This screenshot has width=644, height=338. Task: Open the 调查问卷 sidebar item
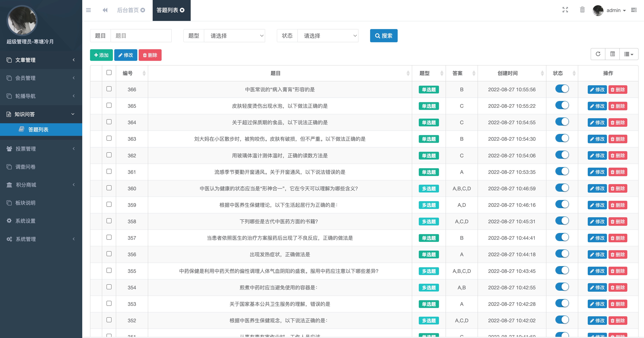point(41,167)
